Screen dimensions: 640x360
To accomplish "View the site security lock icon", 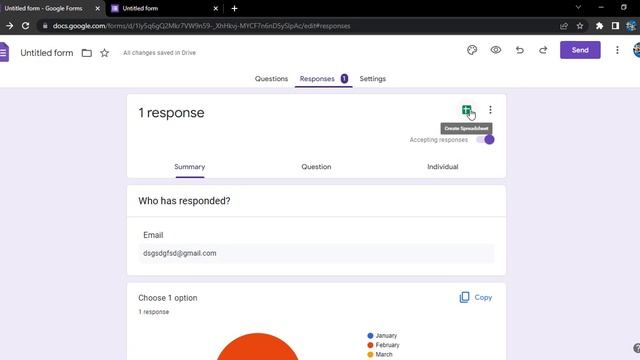I will tap(45, 26).
